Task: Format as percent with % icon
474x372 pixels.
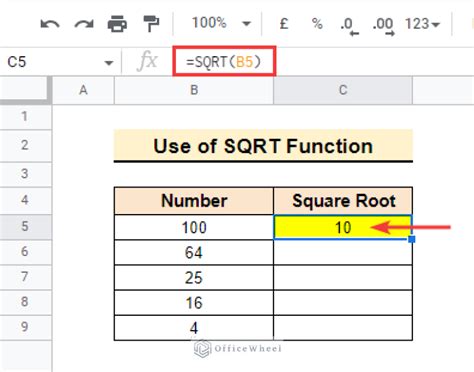Action: point(317,24)
